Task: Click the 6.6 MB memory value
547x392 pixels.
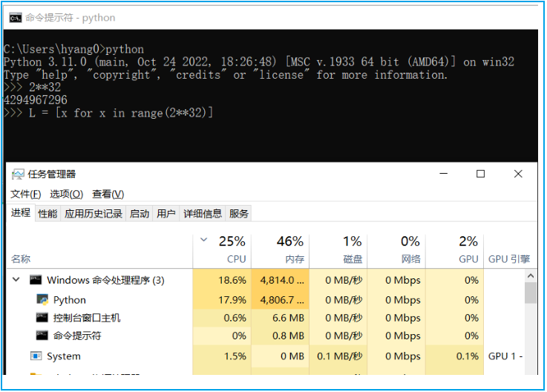Action: (288, 318)
